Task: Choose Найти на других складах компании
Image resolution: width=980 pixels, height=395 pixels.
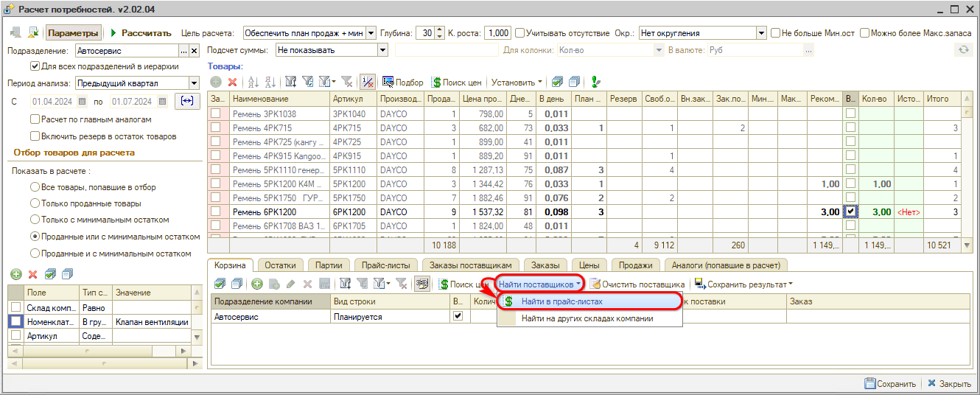Action: pos(587,318)
